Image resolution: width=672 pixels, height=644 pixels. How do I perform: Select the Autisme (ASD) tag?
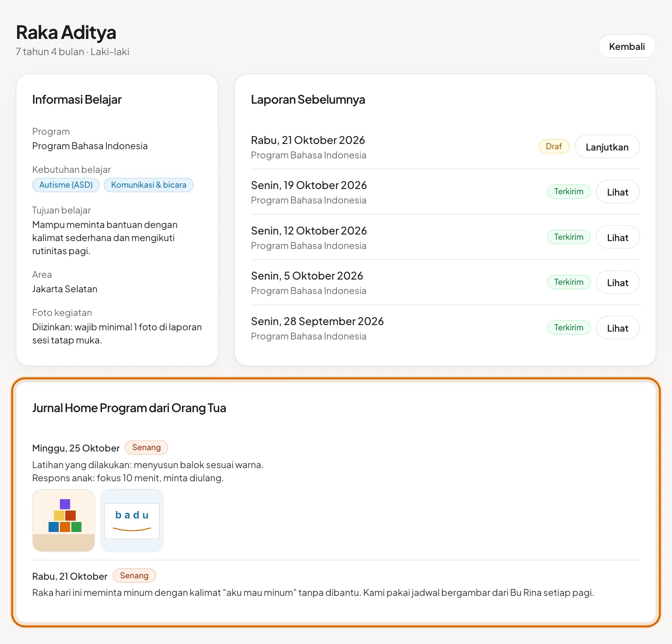click(66, 185)
